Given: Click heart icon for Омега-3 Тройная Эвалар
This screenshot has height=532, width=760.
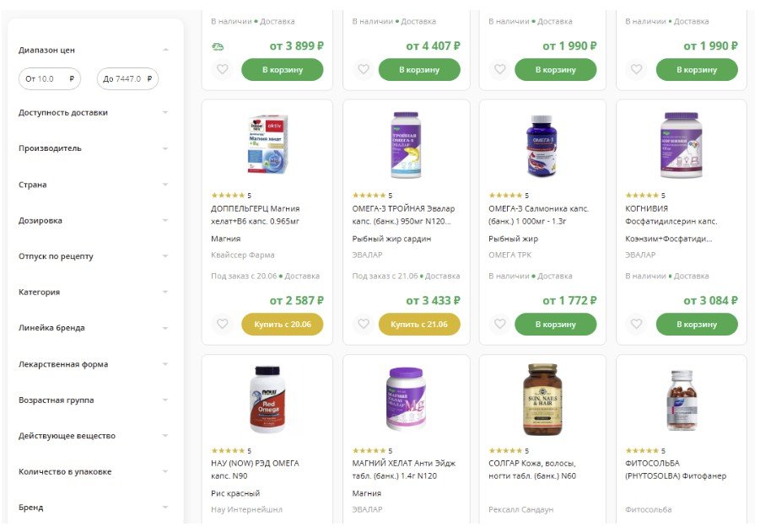Looking at the screenshot, I should pos(364,324).
